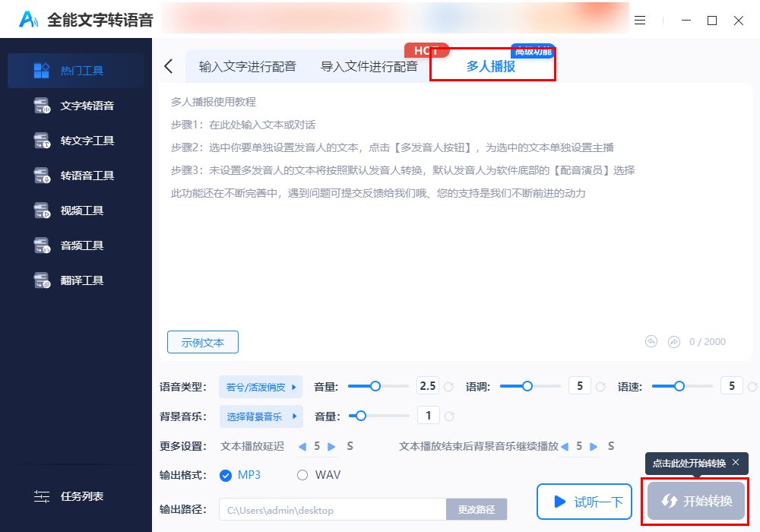Switch to 导入文件进行配音 tab
This screenshot has height=532, width=760.
(369, 66)
